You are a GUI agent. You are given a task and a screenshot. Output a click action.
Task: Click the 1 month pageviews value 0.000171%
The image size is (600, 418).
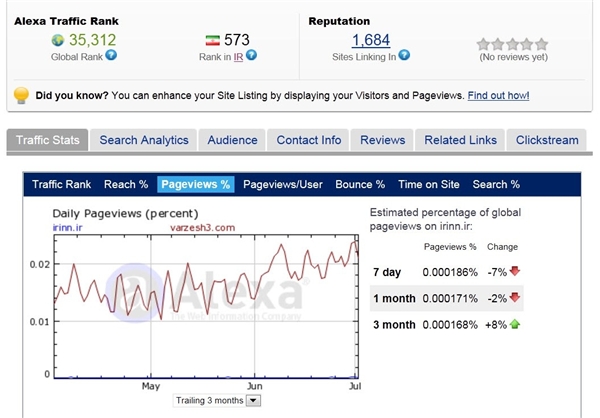pos(450,298)
